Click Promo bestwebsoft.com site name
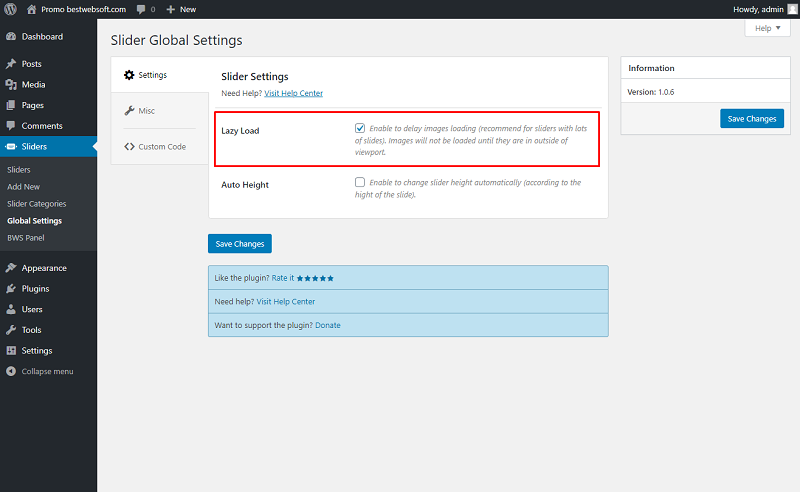Screen dimensions: 800x492 (x=83, y=9)
